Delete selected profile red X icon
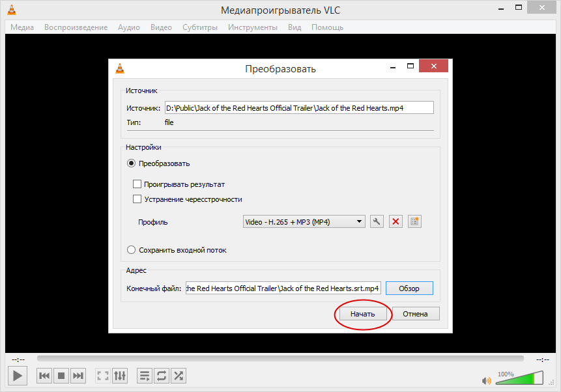Viewport: 561px width, 392px height. click(x=396, y=222)
